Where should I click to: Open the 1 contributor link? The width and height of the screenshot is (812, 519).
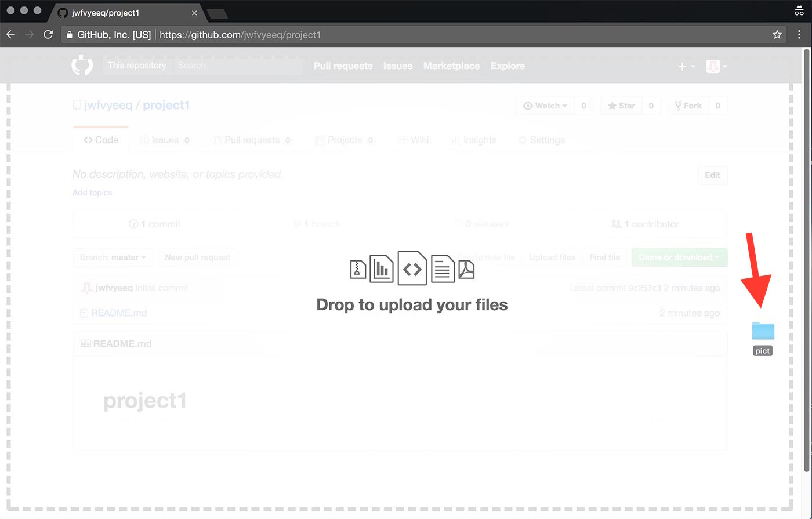click(x=645, y=224)
